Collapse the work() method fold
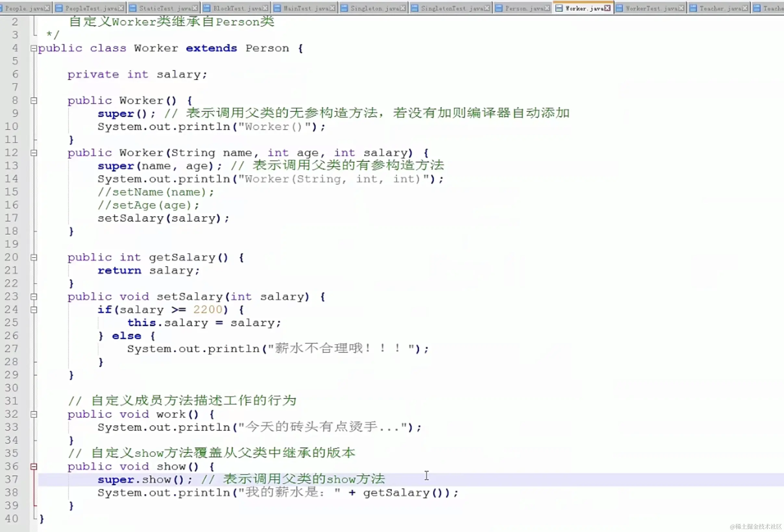This screenshot has width=784, height=532. coord(34,414)
